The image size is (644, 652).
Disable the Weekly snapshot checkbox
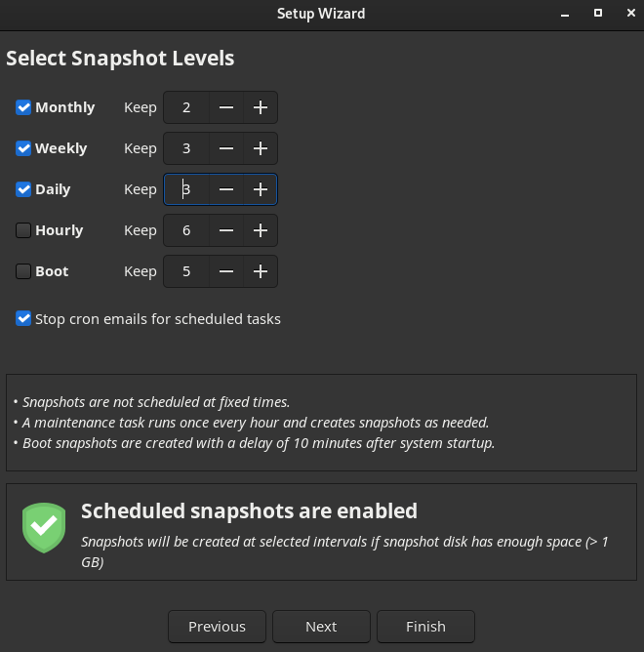click(23, 148)
